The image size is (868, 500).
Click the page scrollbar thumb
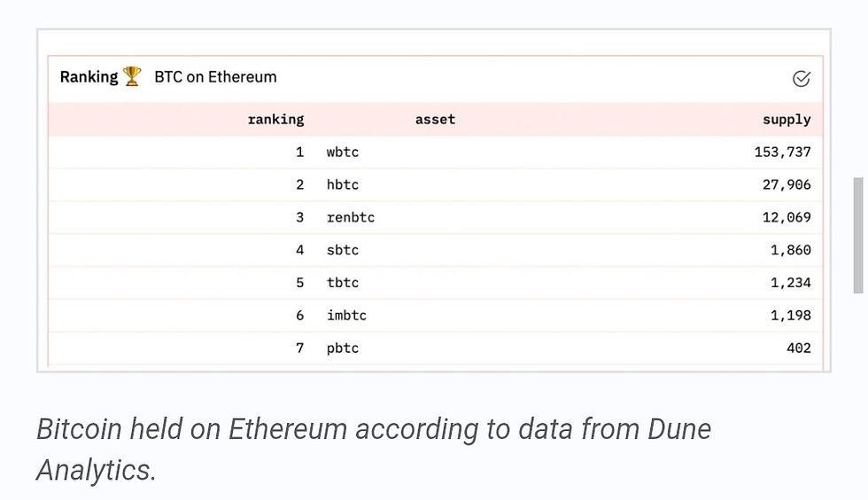pyautogui.click(x=858, y=235)
